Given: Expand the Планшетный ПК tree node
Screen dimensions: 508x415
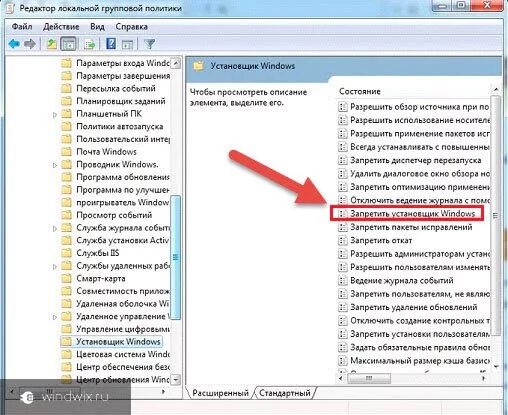Looking at the screenshot, I should pyautogui.click(x=55, y=115).
